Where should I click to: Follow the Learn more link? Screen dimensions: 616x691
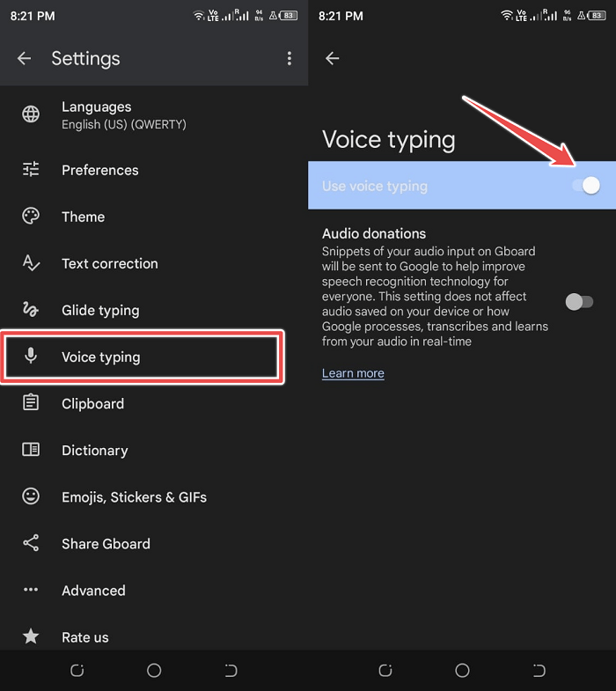353,373
